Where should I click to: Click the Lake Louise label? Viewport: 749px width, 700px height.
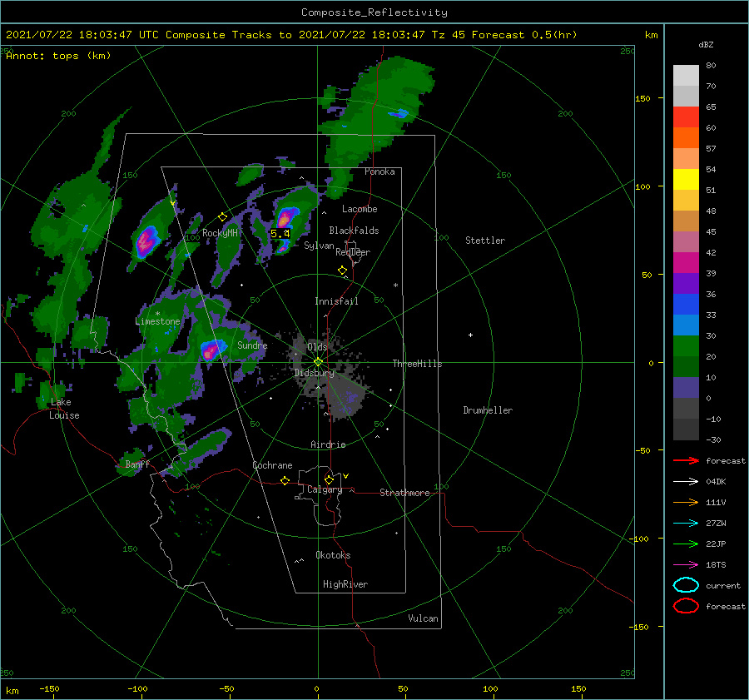click(64, 409)
